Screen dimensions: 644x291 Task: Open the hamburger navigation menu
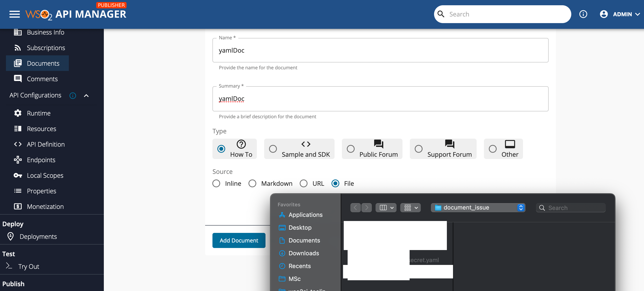(14, 14)
